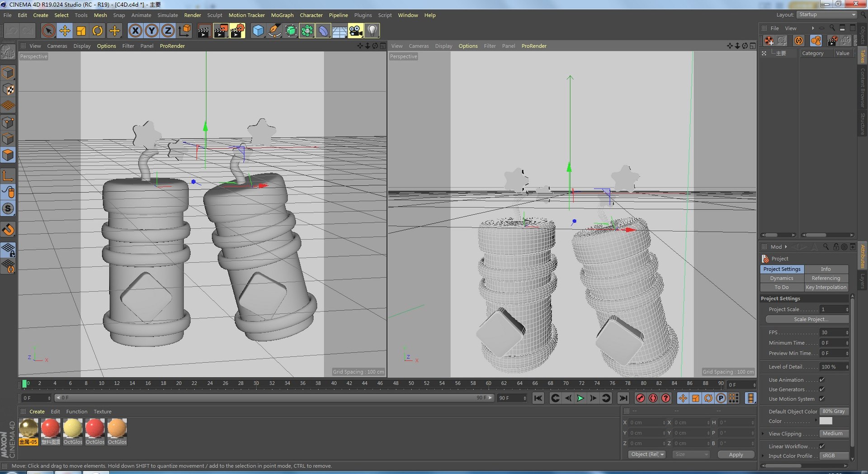
Task: Click the Enable Axis L-shaped icon
Action: point(8,175)
